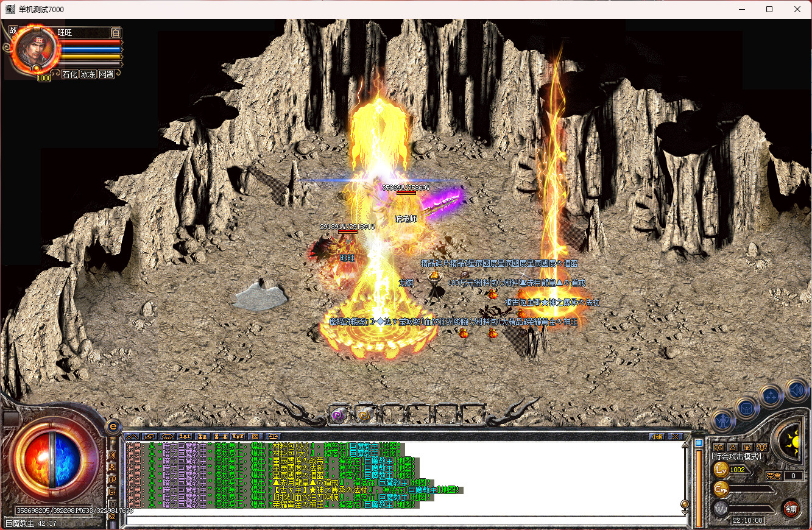Click the first small icon above attack mode
Image resolution: width=812 pixels, height=530 pixels.
(719, 448)
